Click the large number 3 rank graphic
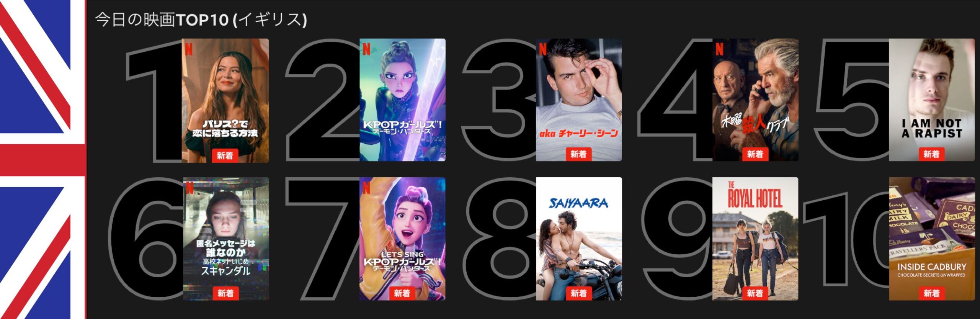 tap(500, 100)
